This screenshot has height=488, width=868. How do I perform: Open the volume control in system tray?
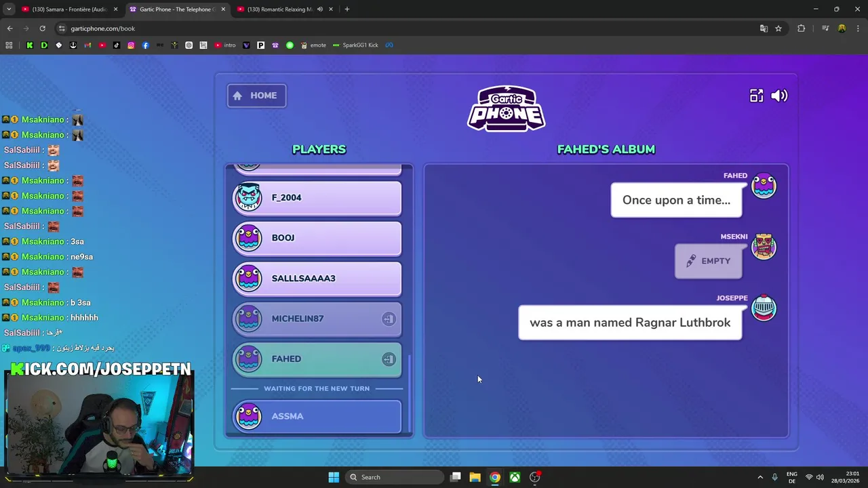click(820, 477)
